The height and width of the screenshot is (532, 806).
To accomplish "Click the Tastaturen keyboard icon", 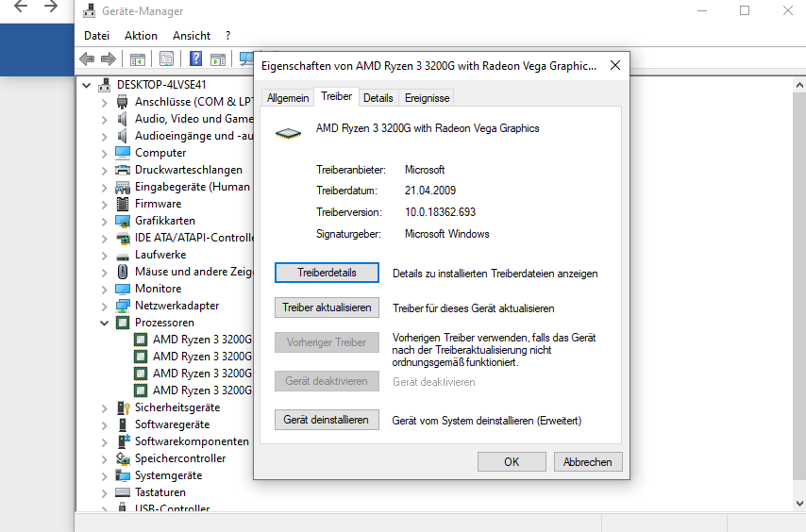I will pos(123,492).
